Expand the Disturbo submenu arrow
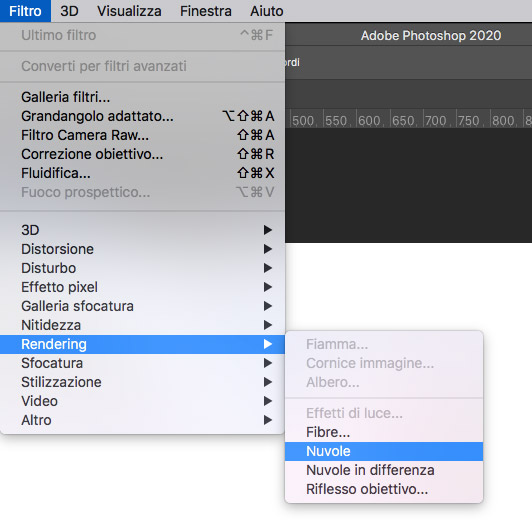The width and height of the screenshot is (532, 525). pos(268,268)
